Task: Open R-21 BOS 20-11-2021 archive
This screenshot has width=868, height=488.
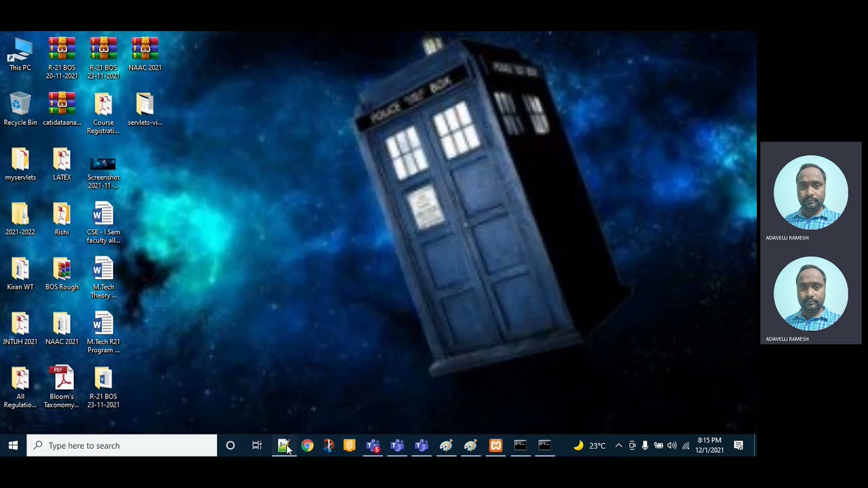Action: click(62, 58)
